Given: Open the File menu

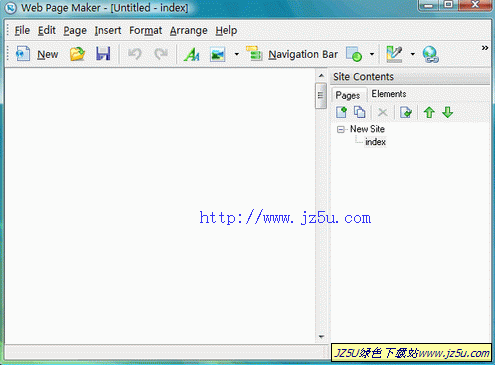Looking at the screenshot, I should 22,31.
